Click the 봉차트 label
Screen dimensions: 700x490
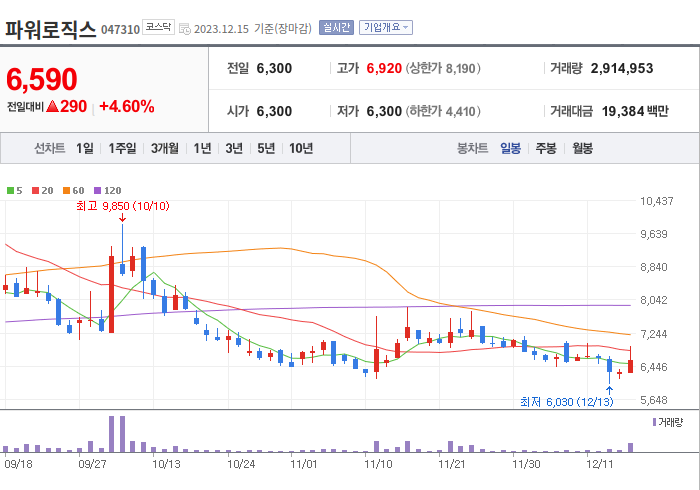472,148
